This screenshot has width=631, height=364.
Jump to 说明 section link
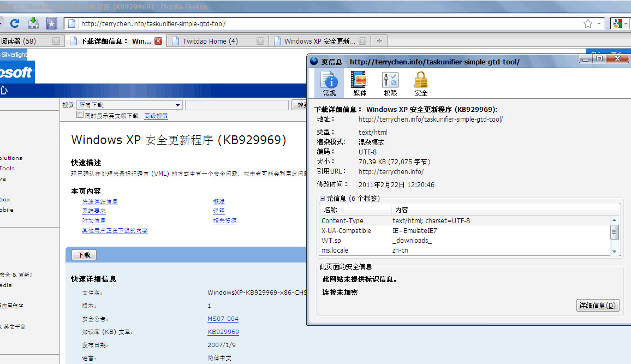point(219,211)
